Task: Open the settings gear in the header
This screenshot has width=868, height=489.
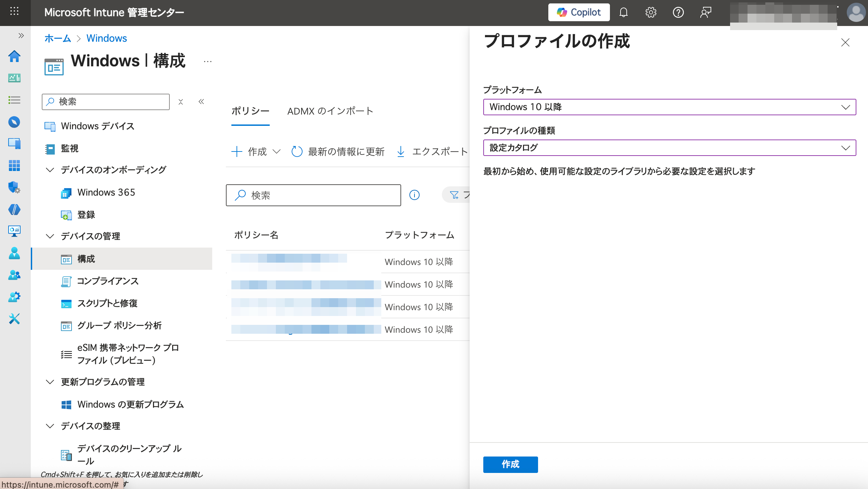Action: tap(651, 13)
